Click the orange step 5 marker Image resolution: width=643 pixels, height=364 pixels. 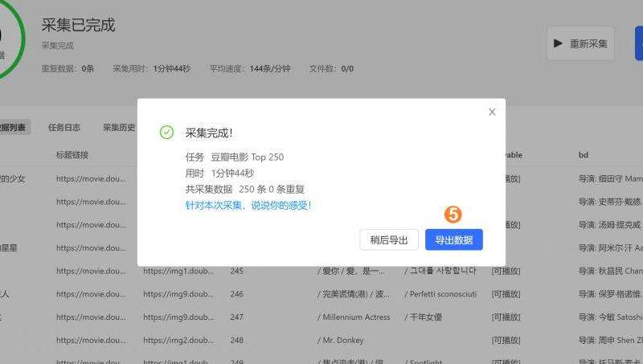(x=453, y=215)
